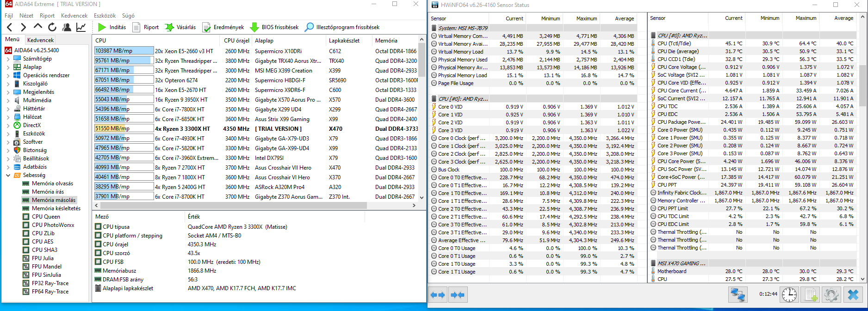Expand HWiNFO window layout with outward arrows
The image size is (868, 311).
pyautogui.click(x=438, y=295)
